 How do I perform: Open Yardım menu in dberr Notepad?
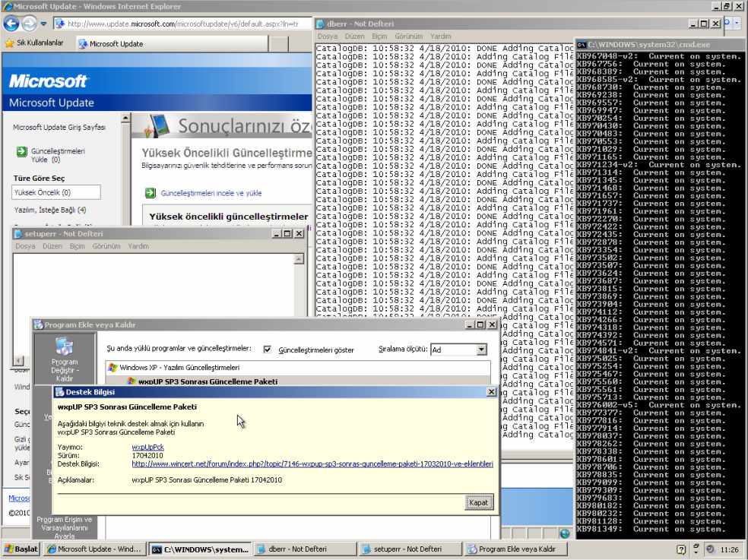[x=440, y=36]
